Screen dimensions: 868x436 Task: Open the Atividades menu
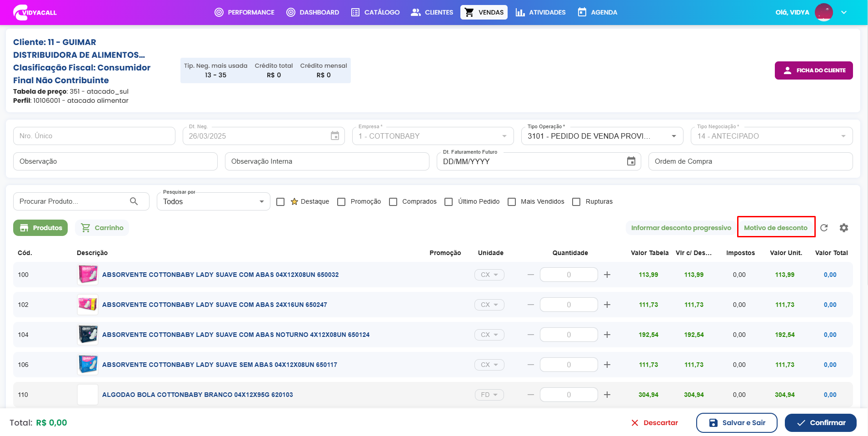click(540, 12)
